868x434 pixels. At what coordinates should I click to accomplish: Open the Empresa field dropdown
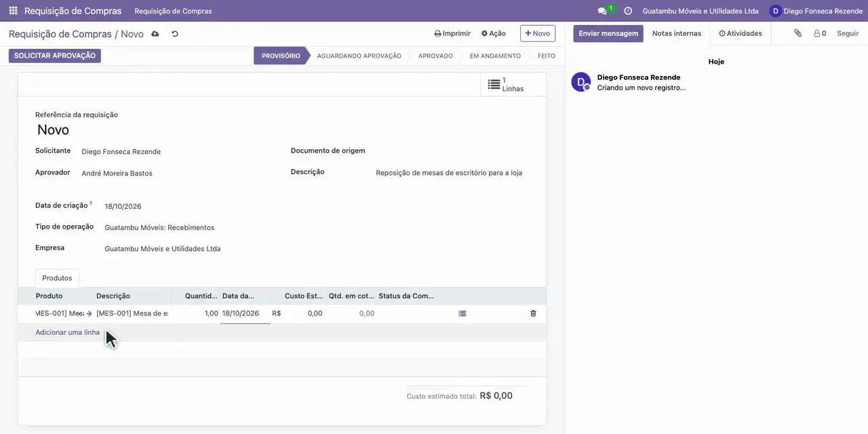coord(189,249)
